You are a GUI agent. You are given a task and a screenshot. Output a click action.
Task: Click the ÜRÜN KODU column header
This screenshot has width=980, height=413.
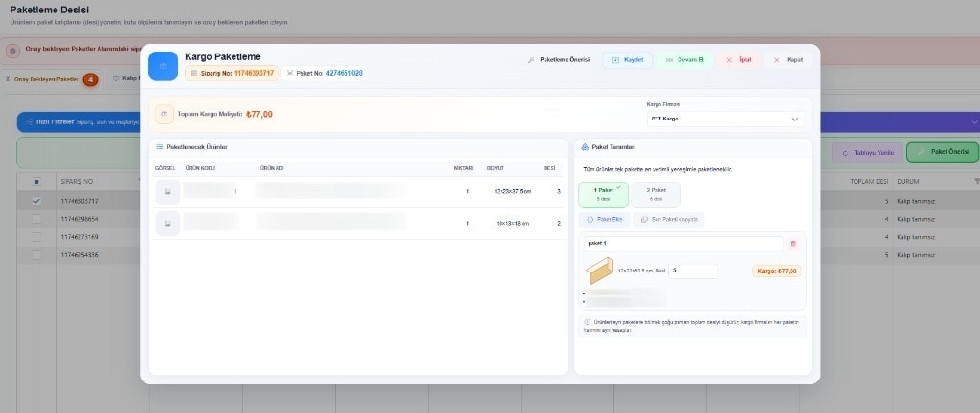[200, 168]
